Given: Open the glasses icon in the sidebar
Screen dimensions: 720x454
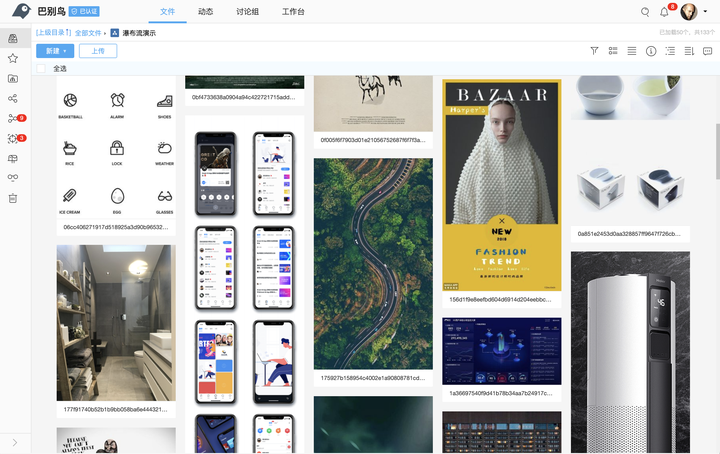Looking at the screenshot, I should coord(13,178).
